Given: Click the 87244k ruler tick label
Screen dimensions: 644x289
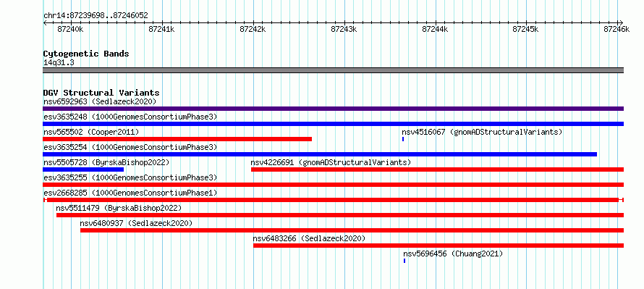Looking at the screenshot, I should click(x=436, y=29).
